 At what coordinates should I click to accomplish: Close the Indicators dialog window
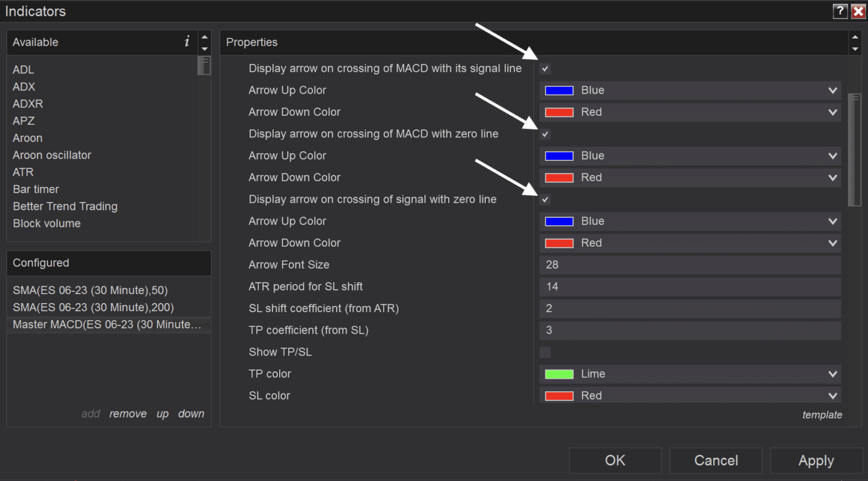click(858, 11)
